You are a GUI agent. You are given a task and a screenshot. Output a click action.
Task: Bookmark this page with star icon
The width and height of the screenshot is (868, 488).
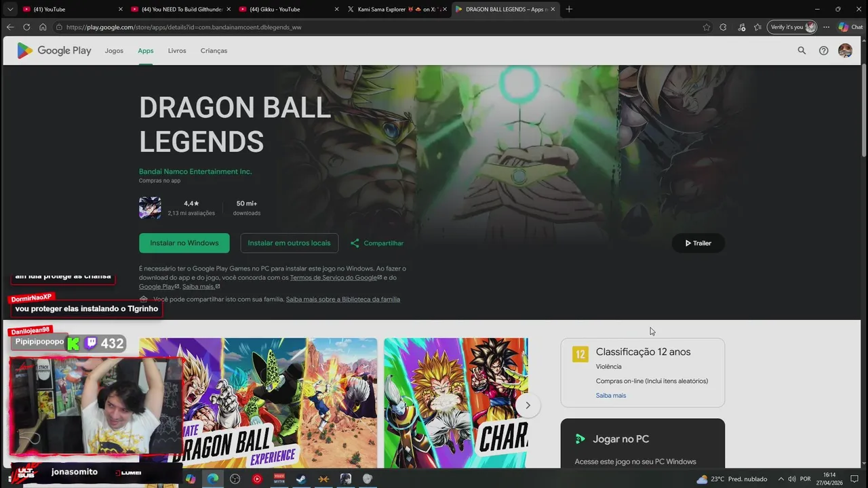tap(707, 27)
